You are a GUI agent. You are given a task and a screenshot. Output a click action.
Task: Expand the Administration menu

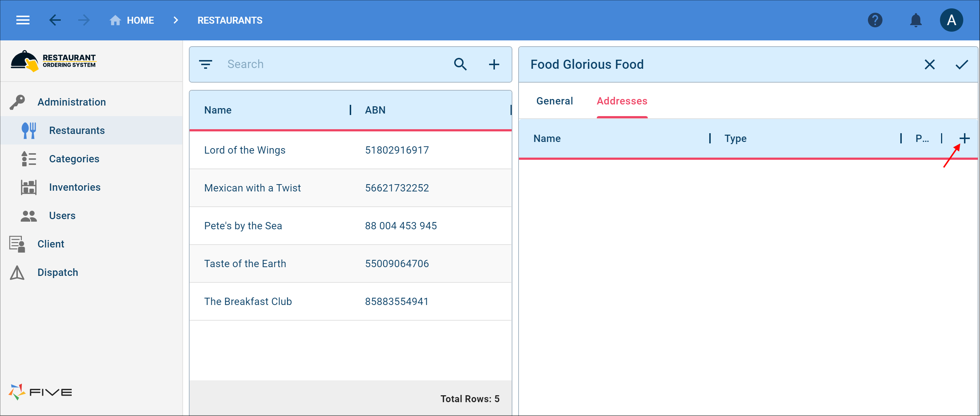72,102
